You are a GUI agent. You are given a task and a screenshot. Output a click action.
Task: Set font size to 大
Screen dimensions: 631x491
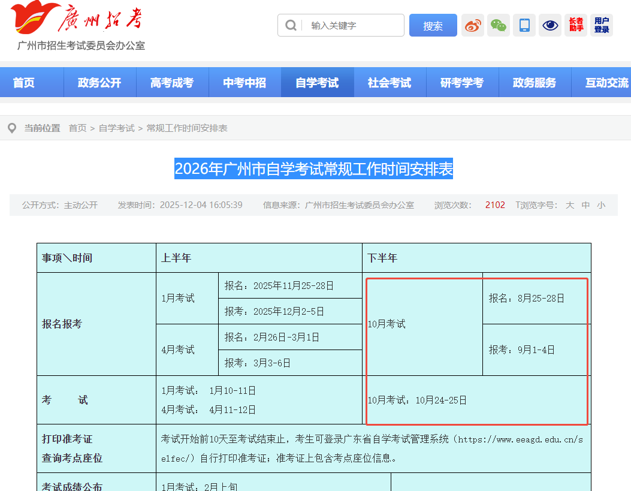570,205
